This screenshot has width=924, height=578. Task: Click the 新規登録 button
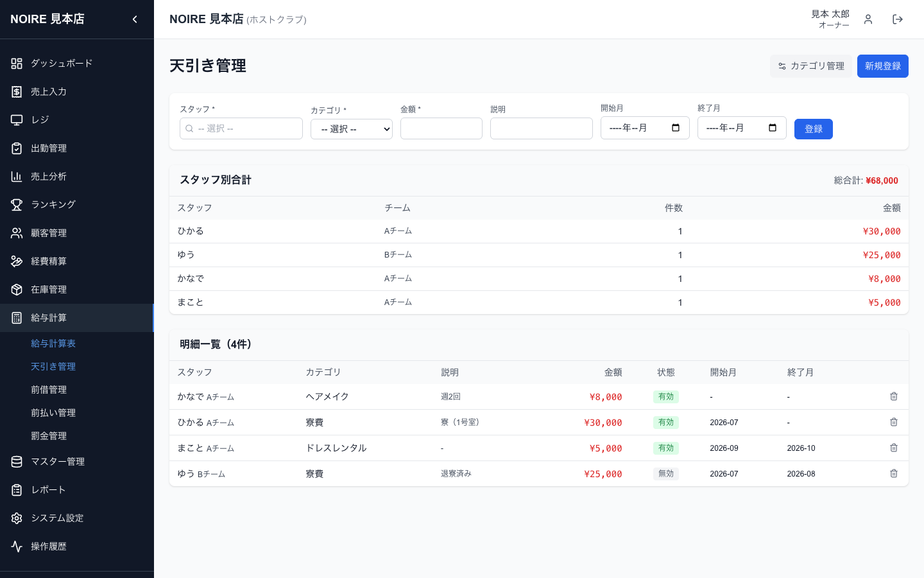[883, 66]
